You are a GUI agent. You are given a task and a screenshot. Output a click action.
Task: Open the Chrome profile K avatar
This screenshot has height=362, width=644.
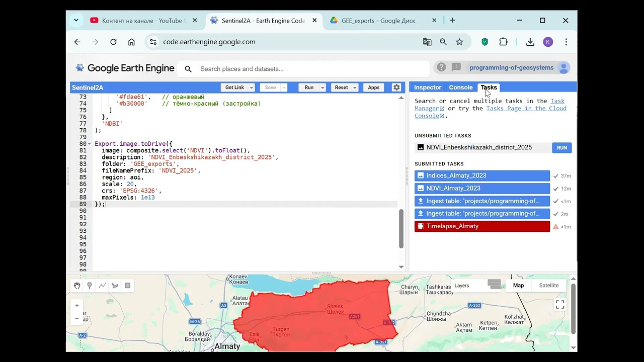[x=548, y=42]
